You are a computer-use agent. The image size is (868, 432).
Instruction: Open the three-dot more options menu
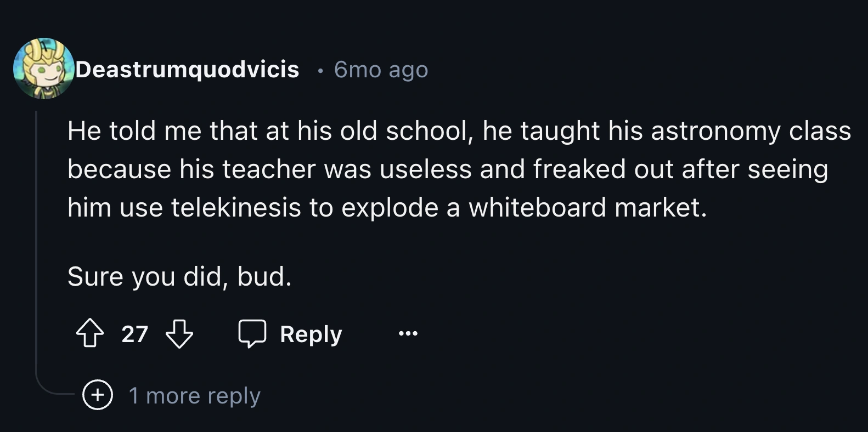tap(408, 333)
